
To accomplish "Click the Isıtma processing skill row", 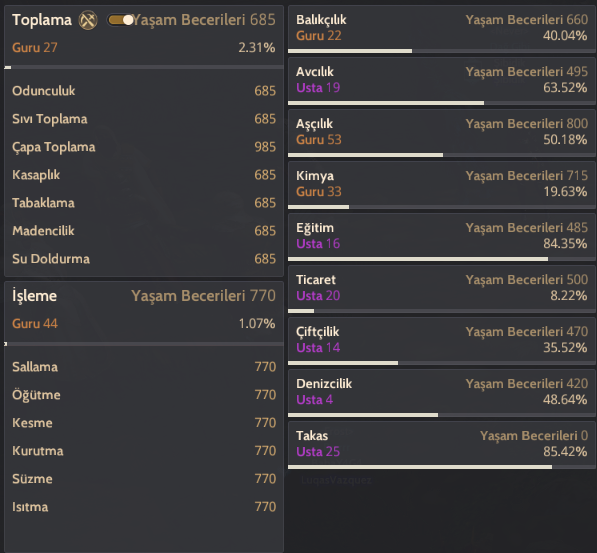I will (144, 507).
